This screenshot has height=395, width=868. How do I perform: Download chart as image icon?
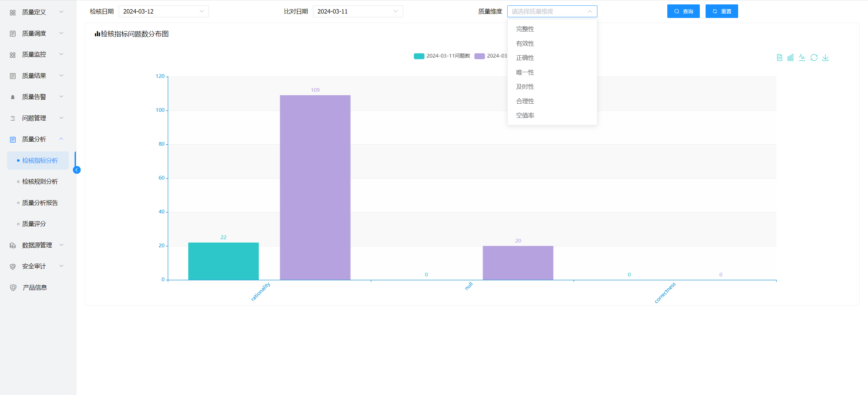click(825, 58)
